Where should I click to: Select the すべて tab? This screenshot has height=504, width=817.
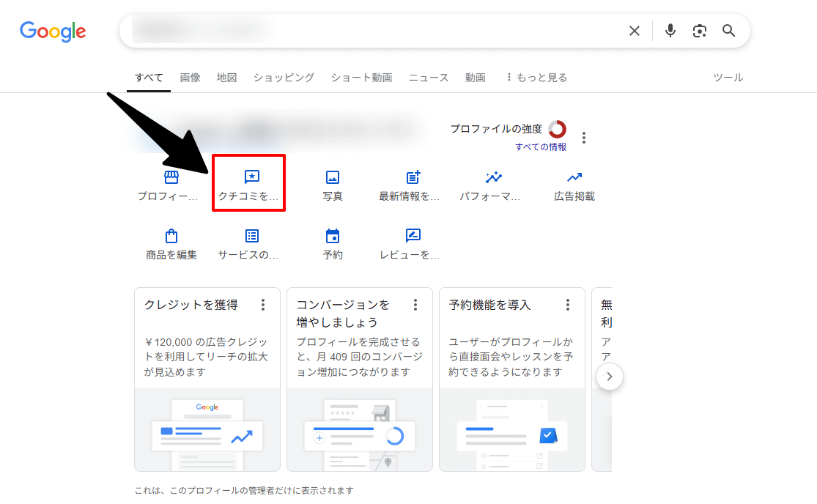click(x=149, y=78)
